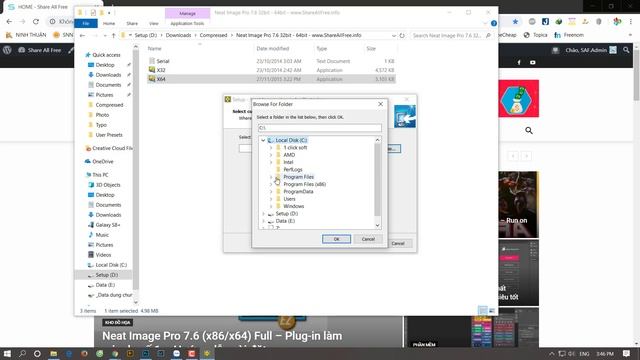Expand the 1 click soft folder
This screenshot has width=640, height=360.
[x=271, y=147]
